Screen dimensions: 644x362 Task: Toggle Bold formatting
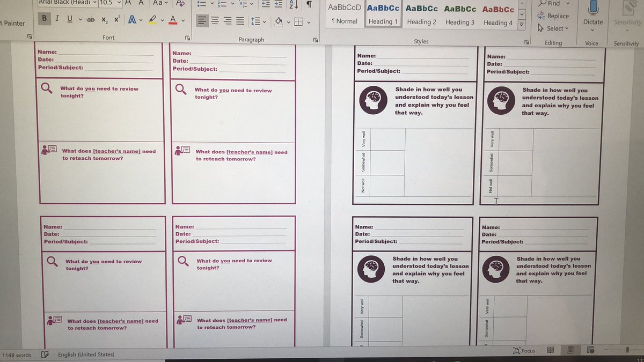44,19
